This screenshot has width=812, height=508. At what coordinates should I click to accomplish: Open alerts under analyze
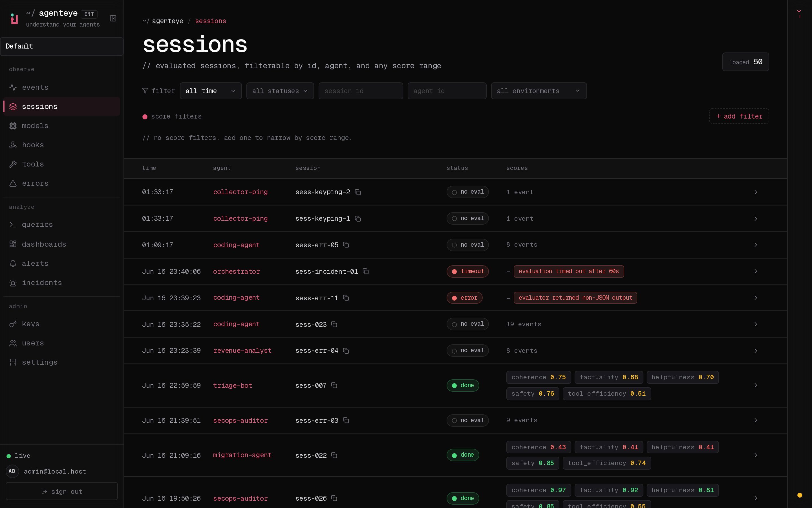[62, 263]
